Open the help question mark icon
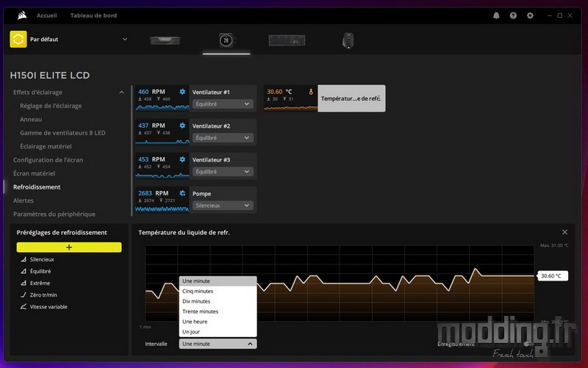 point(513,15)
